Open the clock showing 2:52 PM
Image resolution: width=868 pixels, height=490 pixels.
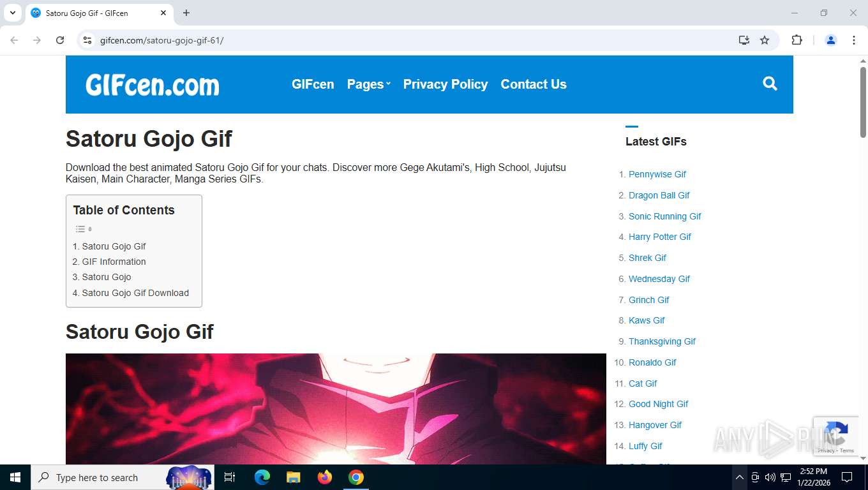(x=813, y=477)
